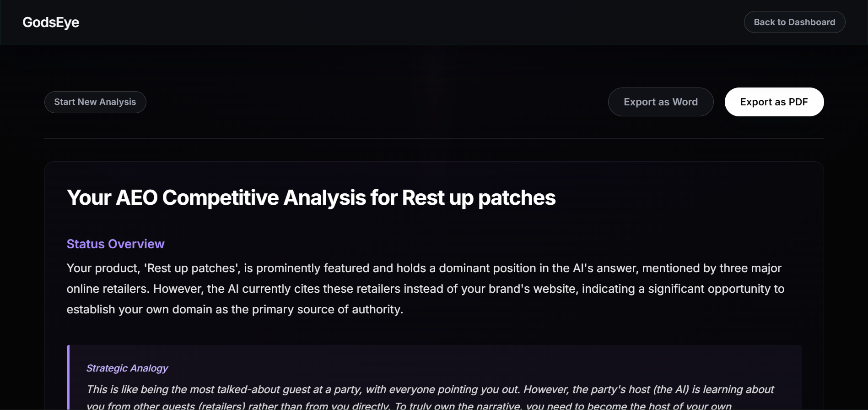Click the purple accent bar beside Strategic Analogy
The width and height of the screenshot is (868, 410).
(69, 376)
